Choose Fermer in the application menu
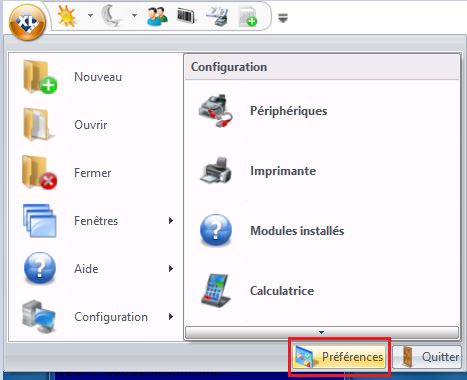This screenshot has width=467, height=380. point(97,173)
